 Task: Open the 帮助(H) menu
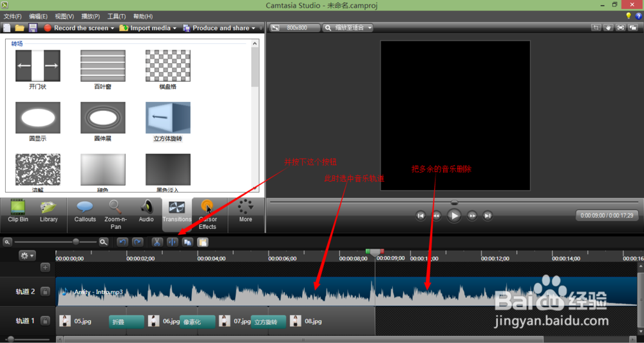143,17
